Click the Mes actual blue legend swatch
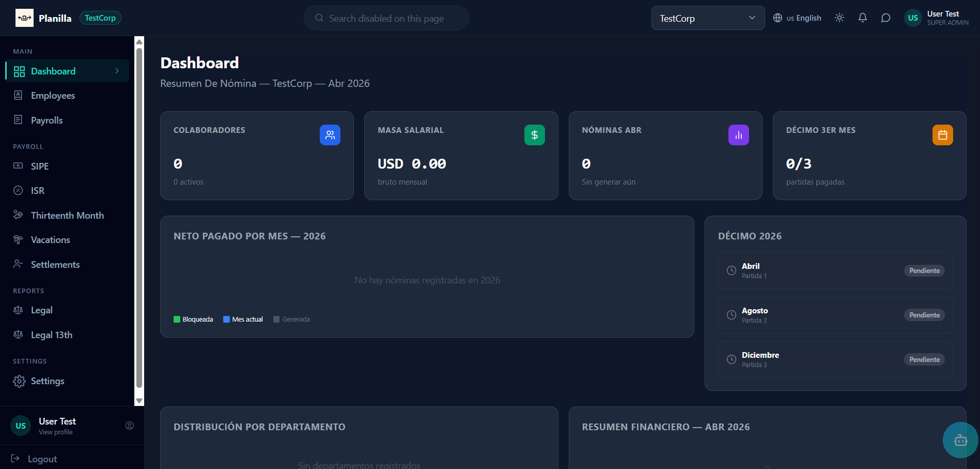The image size is (980, 469). point(226,320)
